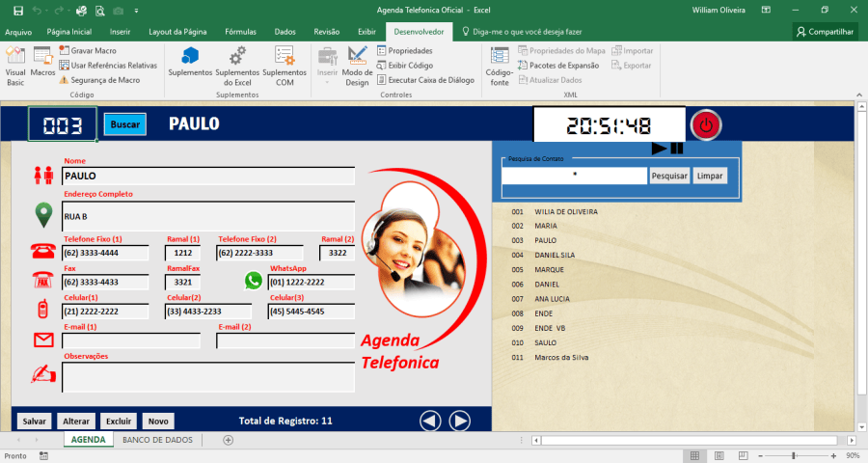868x463 pixels.
Task: Open Suplementos add-ins
Action: click(190, 62)
